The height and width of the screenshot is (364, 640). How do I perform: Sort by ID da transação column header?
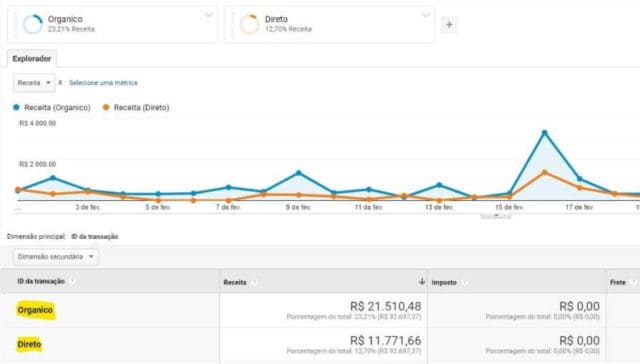(41, 281)
